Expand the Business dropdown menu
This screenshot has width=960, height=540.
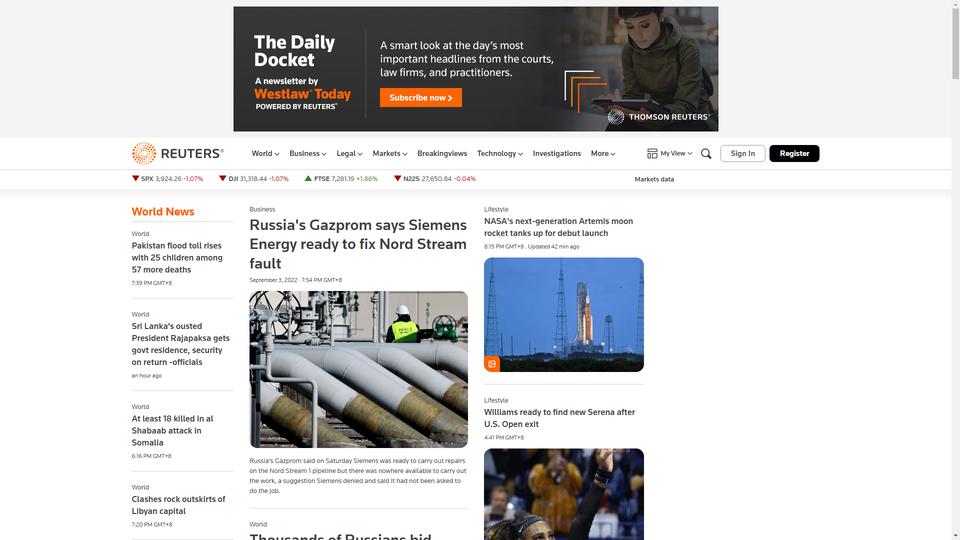click(307, 154)
